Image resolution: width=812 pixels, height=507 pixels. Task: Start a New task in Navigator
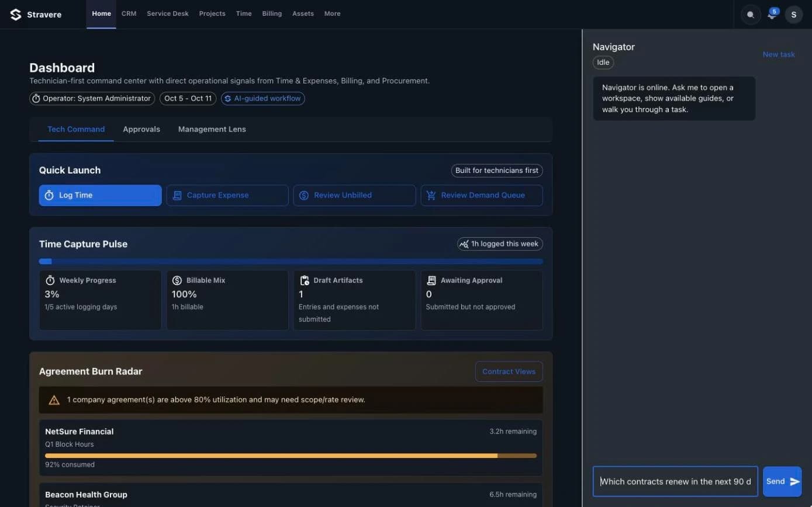pos(779,54)
